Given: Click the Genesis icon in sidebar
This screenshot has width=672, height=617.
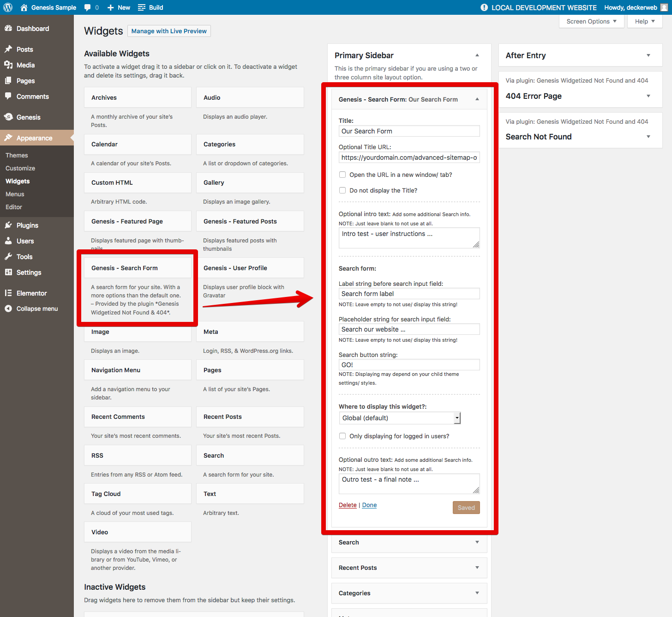Looking at the screenshot, I should [x=8, y=117].
